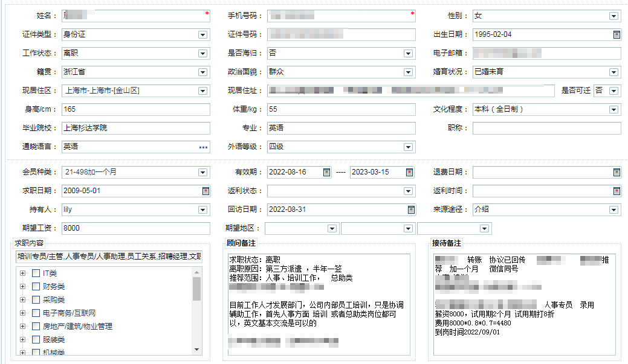Click the 身高/cm field showing 165

pyautogui.click(x=136, y=110)
